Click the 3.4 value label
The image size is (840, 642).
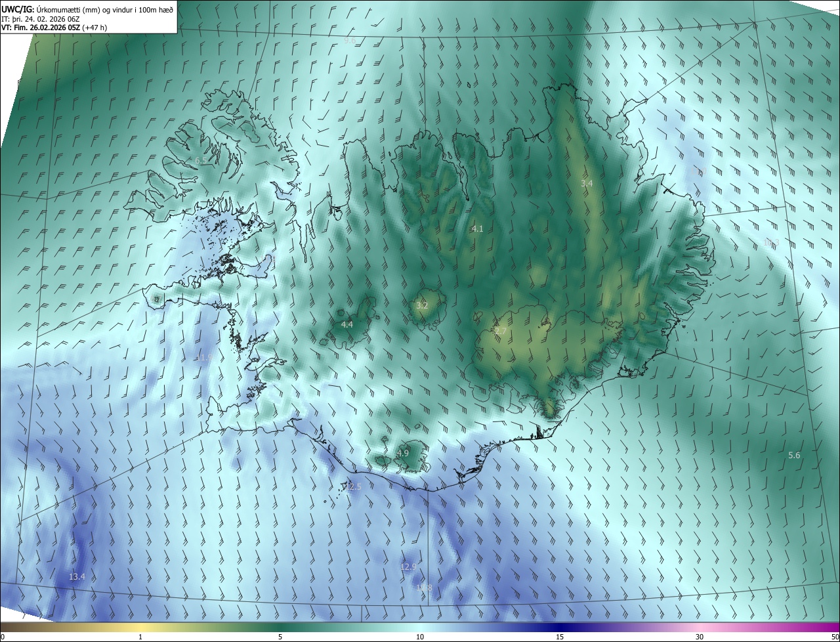click(587, 183)
